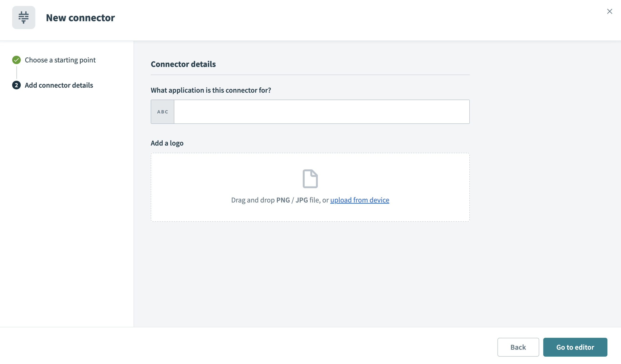
Task: Click the application question label
Action: click(x=211, y=90)
